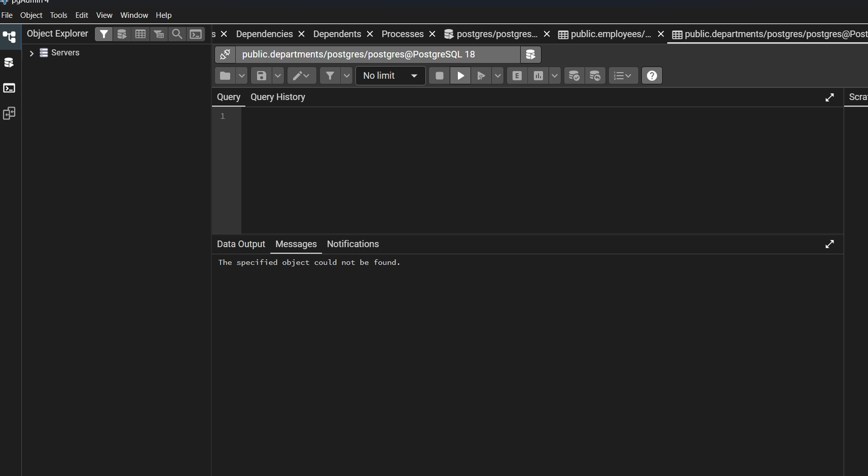Open the Macros list dropdown

pyautogui.click(x=623, y=75)
